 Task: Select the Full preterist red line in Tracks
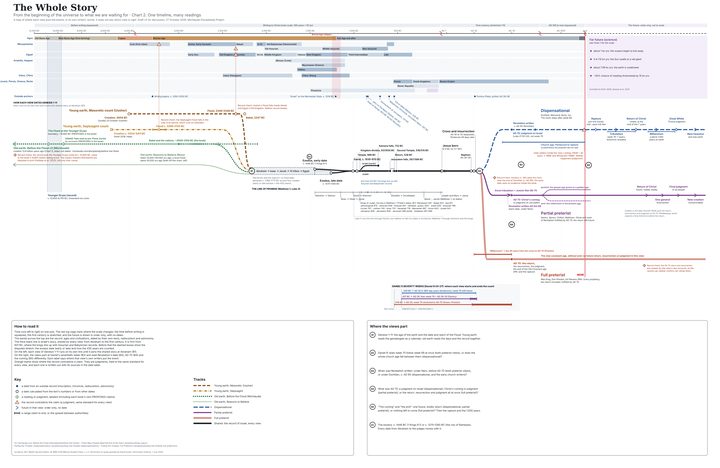tap(202, 418)
